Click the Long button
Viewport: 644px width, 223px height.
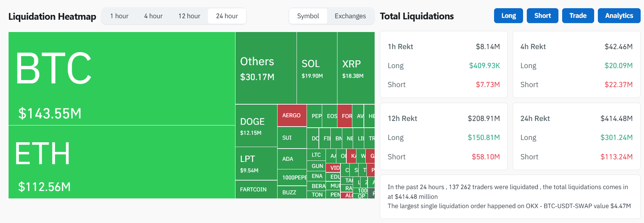coord(509,16)
